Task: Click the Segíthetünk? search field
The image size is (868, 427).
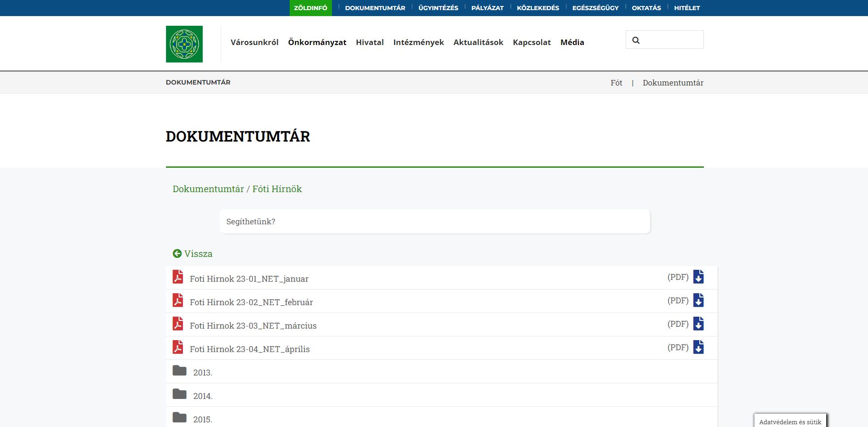Action: pos(435,222)
